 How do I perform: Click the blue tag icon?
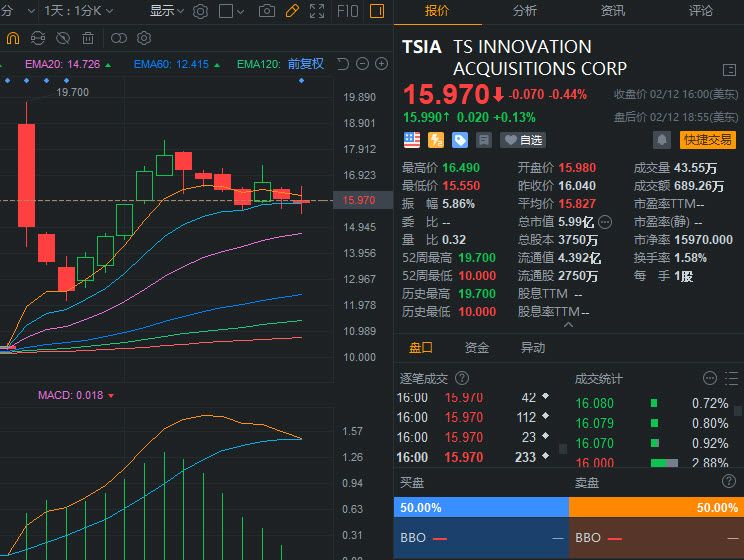coord(460,140)
